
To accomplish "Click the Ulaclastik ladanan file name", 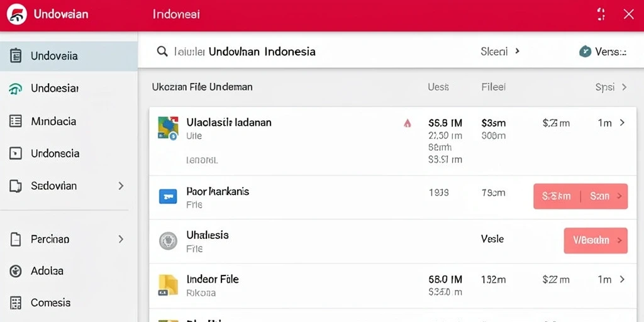I will pyautogui.click(x=229, y=123).
